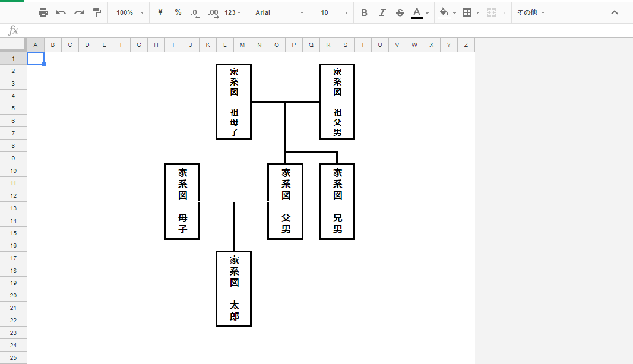Toggle strikethrough formatting

pos(400,12)
